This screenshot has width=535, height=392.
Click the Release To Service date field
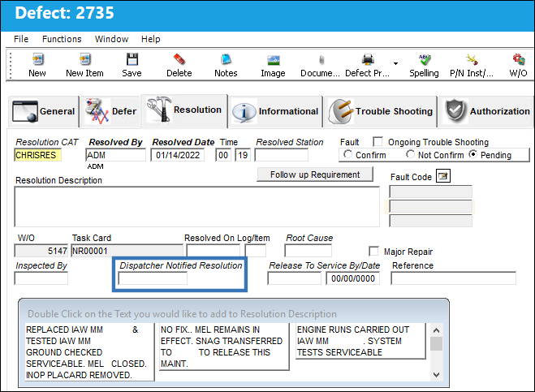[353, 278]
